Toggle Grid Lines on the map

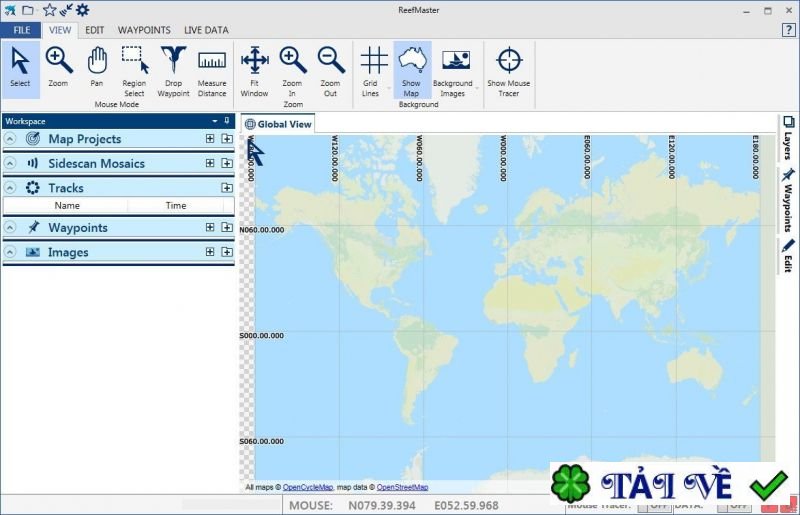[373, 70]
